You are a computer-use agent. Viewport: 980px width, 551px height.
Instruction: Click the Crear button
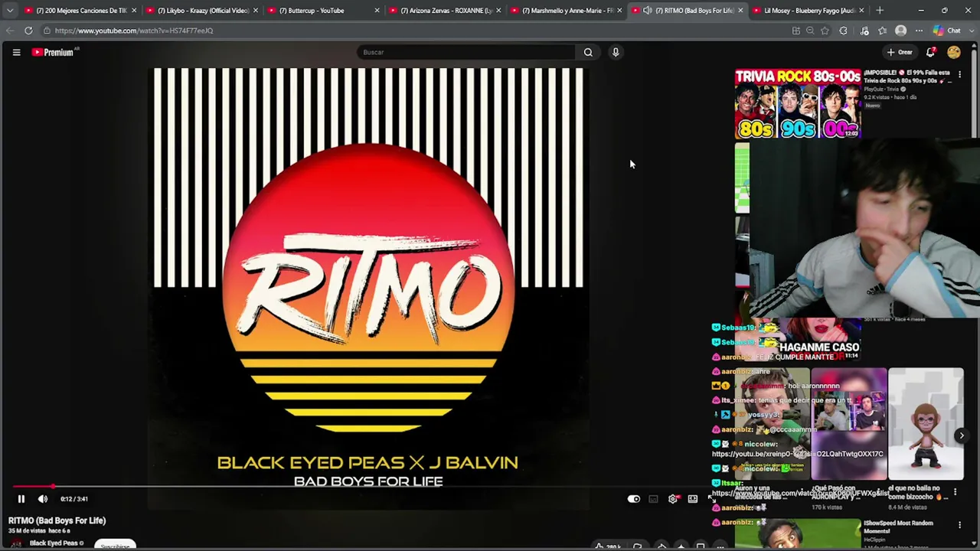[900, 52]
